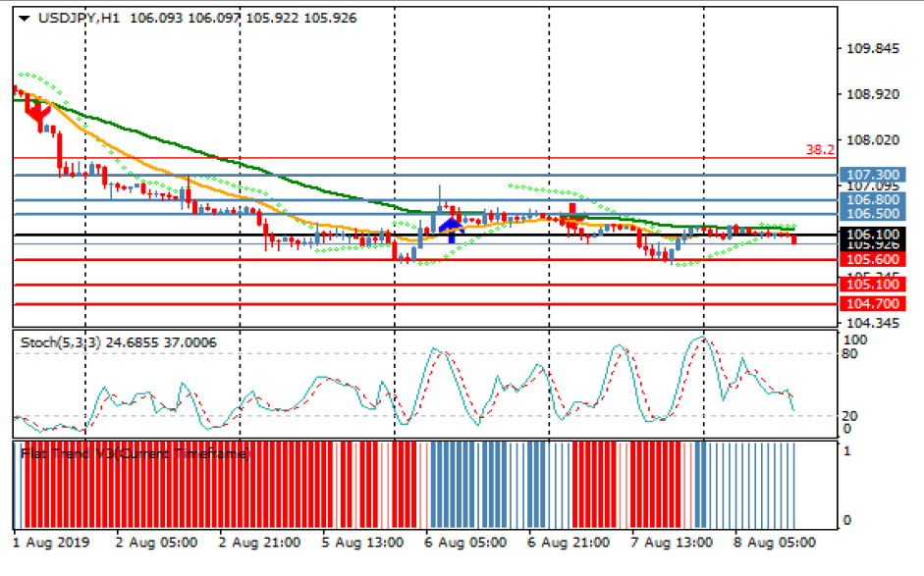Click the 105.100 red price label
The width and height of the screenshot is (924, 576).
tap(872, 285)
